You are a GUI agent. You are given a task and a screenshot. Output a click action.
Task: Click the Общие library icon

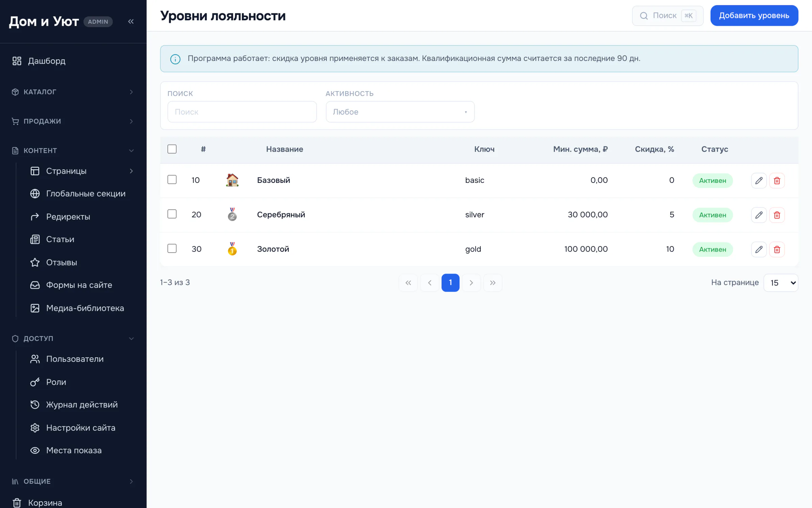pyautogui.click(x=15, y=481)
